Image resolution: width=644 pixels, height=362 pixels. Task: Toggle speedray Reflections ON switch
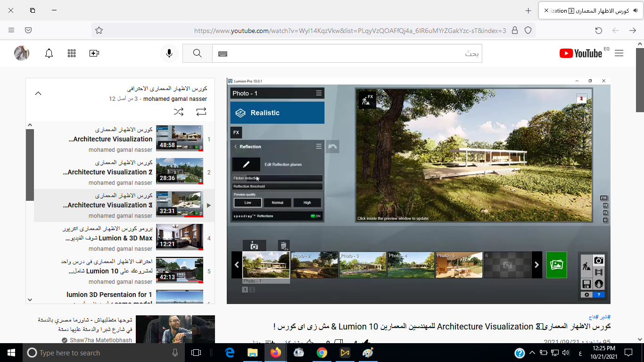[x=315, y=216]
